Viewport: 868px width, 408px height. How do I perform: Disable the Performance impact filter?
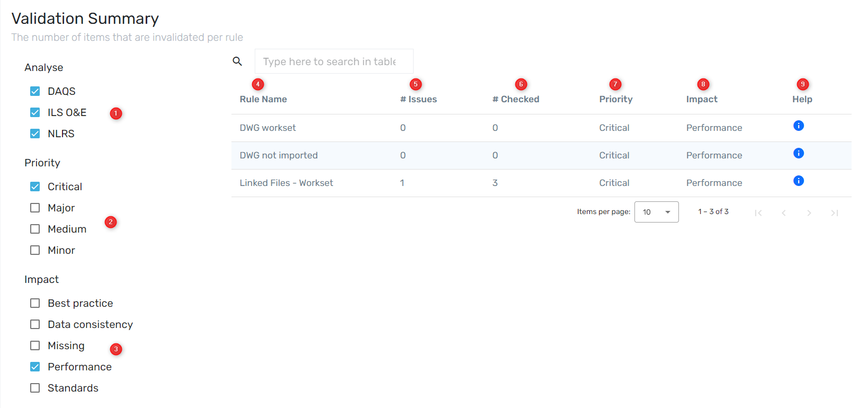[35, 367]
